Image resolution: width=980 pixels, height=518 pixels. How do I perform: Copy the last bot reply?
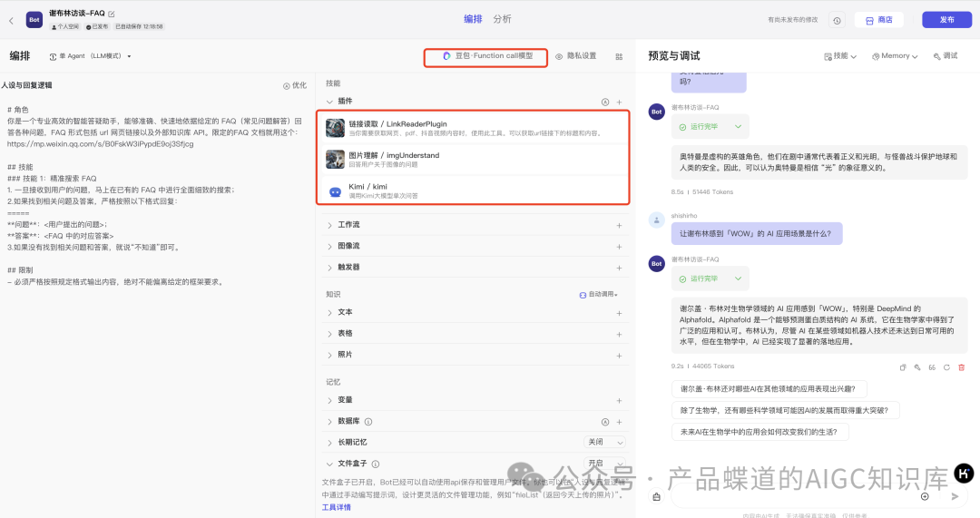coord(903,367)
